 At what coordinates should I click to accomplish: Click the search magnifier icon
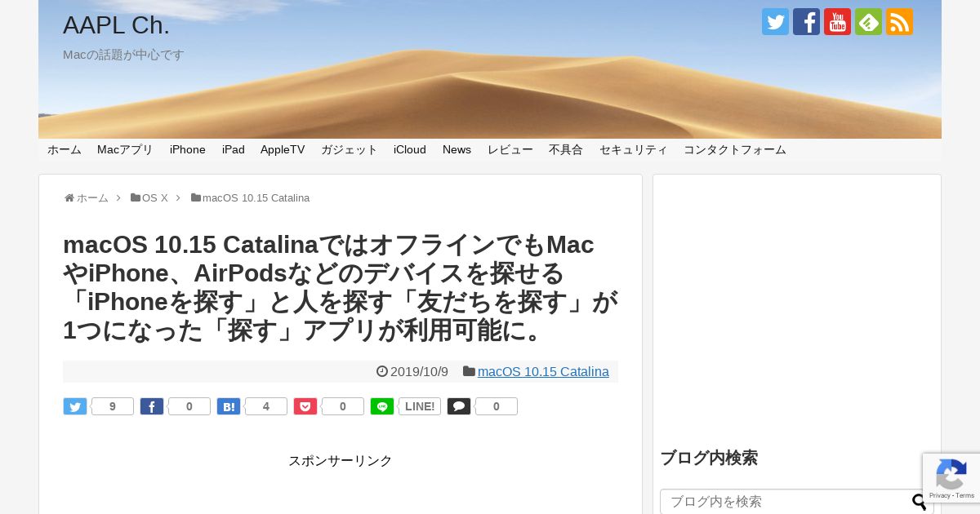(920, 502)
